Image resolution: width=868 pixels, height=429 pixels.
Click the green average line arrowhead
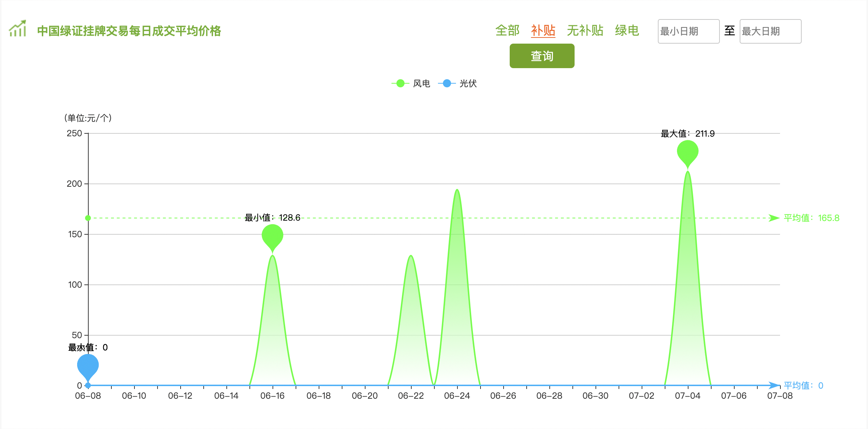click(773, 218)
